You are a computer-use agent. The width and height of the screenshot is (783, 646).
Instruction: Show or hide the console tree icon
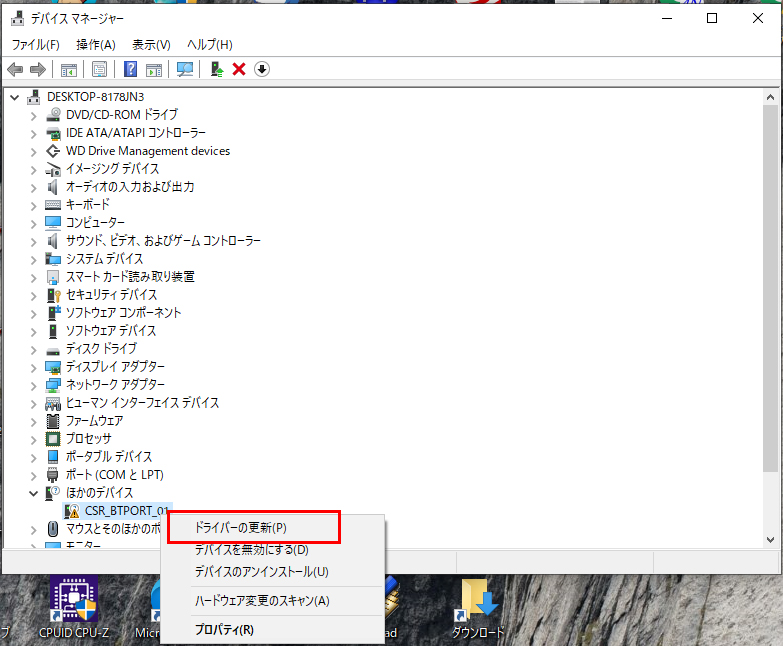pos(69,69)
